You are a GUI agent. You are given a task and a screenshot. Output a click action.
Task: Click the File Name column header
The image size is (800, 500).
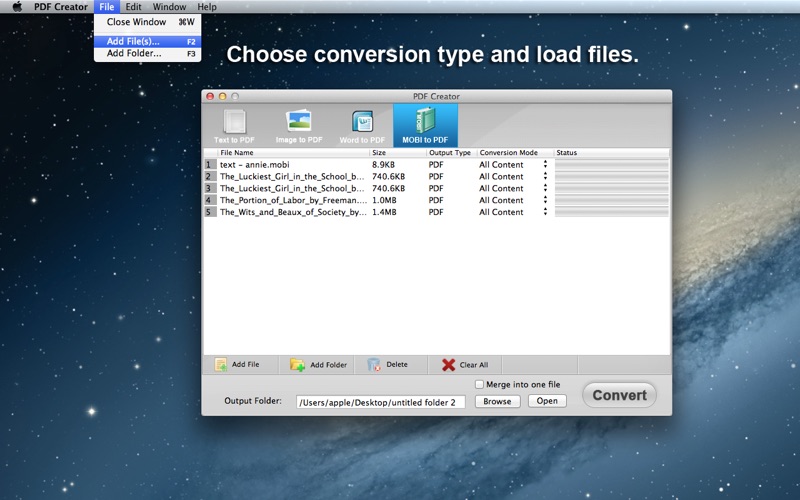[x=293, y=153]
